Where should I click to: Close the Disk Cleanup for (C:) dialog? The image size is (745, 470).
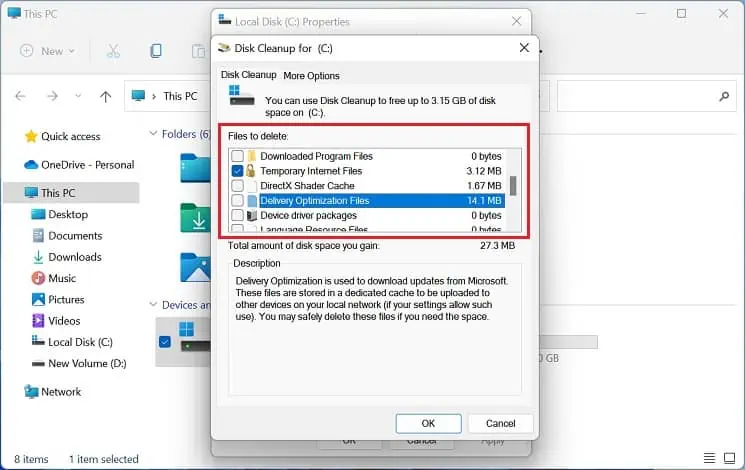524,48
